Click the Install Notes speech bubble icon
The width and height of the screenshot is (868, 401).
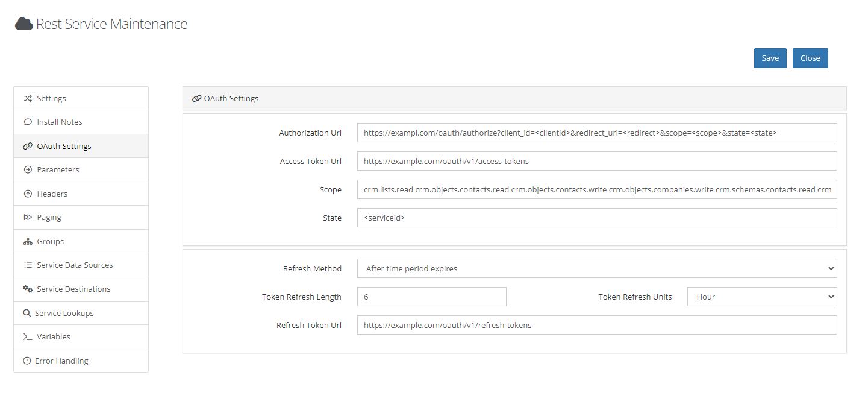[28, 122]
